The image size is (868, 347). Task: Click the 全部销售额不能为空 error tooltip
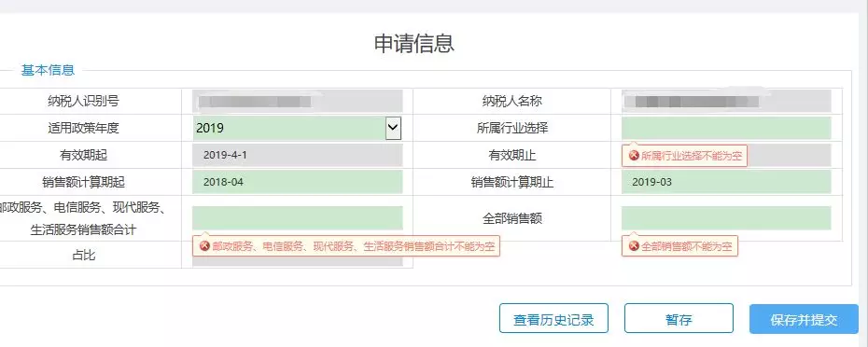click(x=679, y=246)
